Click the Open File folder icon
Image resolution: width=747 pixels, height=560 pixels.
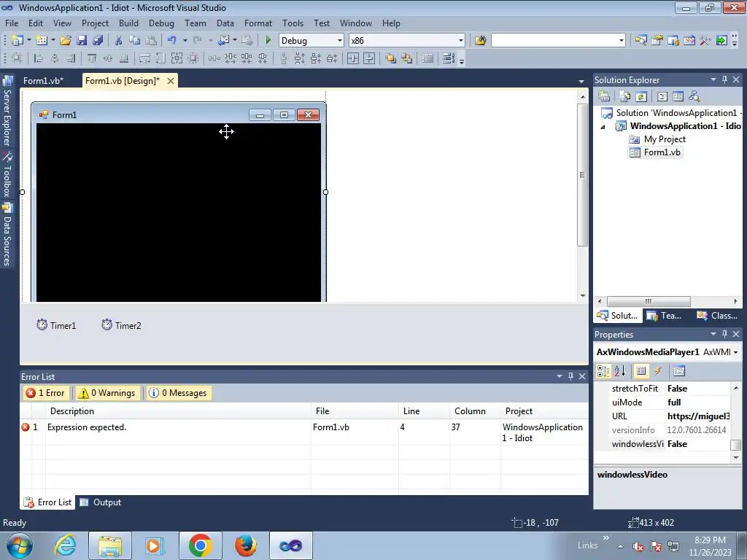pos(65,41)
